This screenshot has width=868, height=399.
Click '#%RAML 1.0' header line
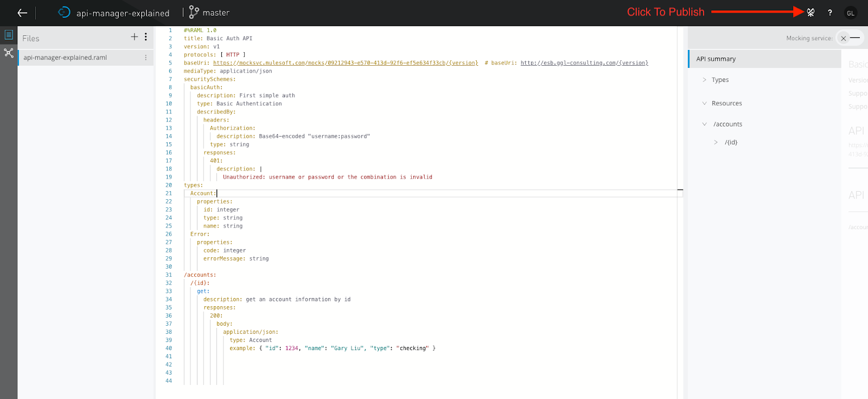(x=200, y=30)
